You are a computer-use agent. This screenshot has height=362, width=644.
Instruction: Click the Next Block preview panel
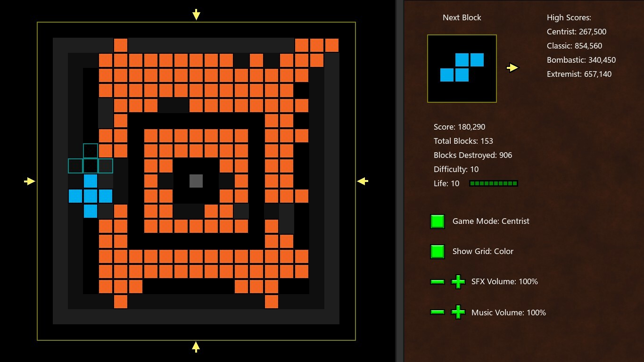point(462,68)
